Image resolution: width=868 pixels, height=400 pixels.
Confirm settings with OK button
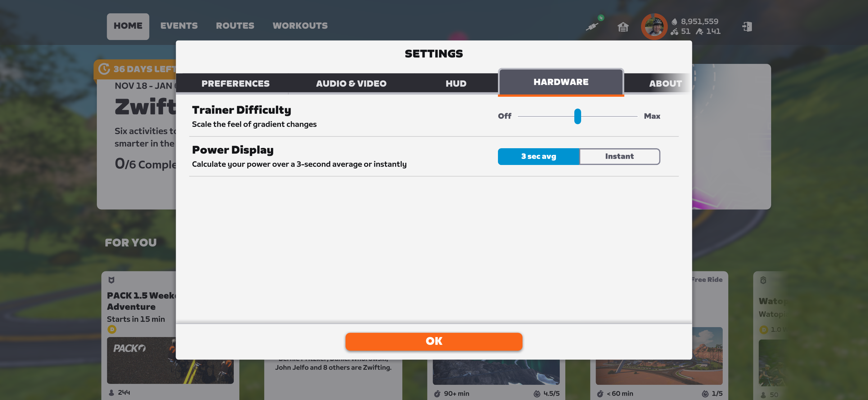coord(434,341)
